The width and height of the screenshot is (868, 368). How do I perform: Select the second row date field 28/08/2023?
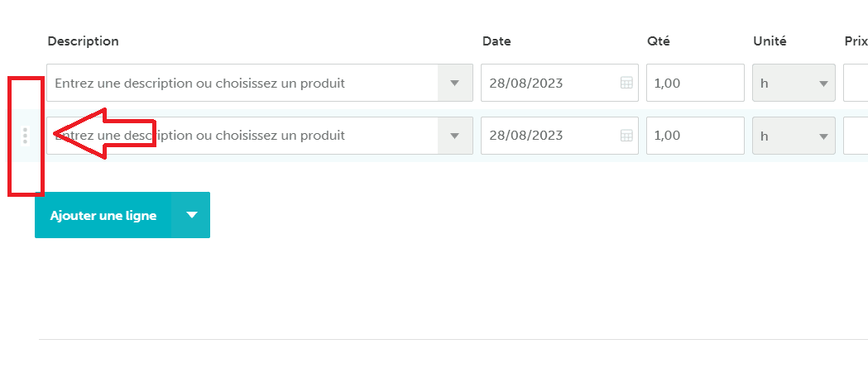tap(559, 136)
